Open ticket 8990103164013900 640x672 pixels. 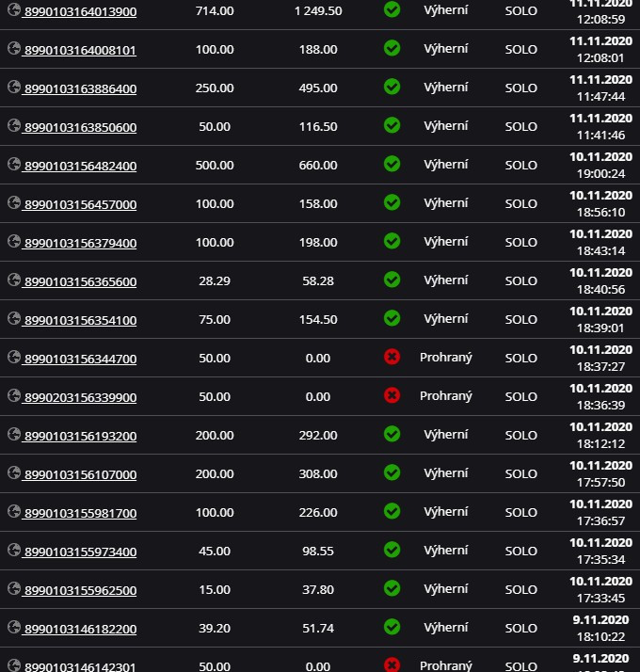(81, 11)
